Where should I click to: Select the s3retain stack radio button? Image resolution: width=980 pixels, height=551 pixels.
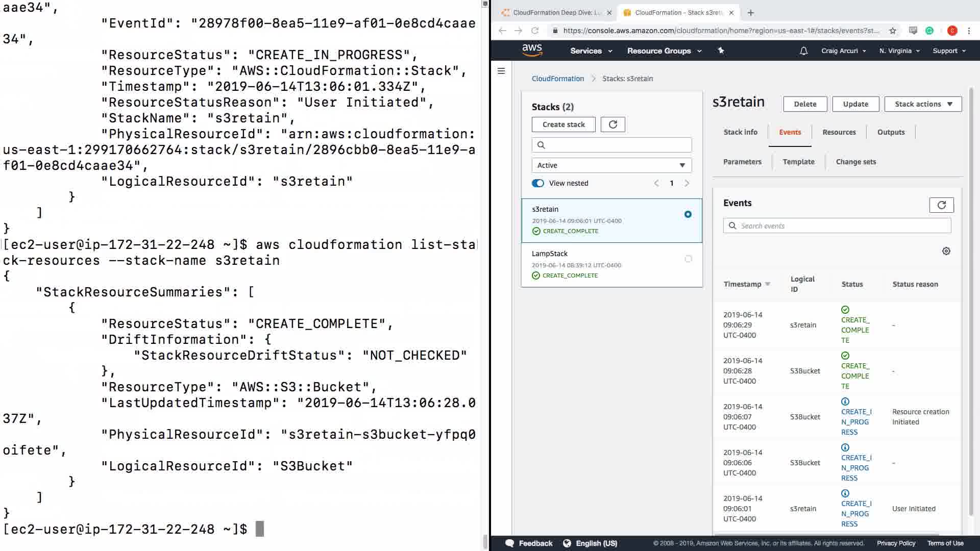point(688,214)
